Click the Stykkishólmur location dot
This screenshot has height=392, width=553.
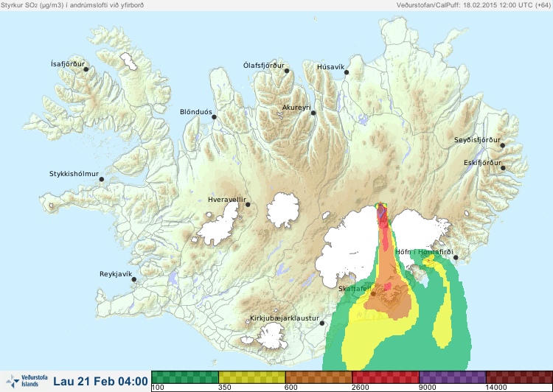pyautogui.click(x=102, y=180)
